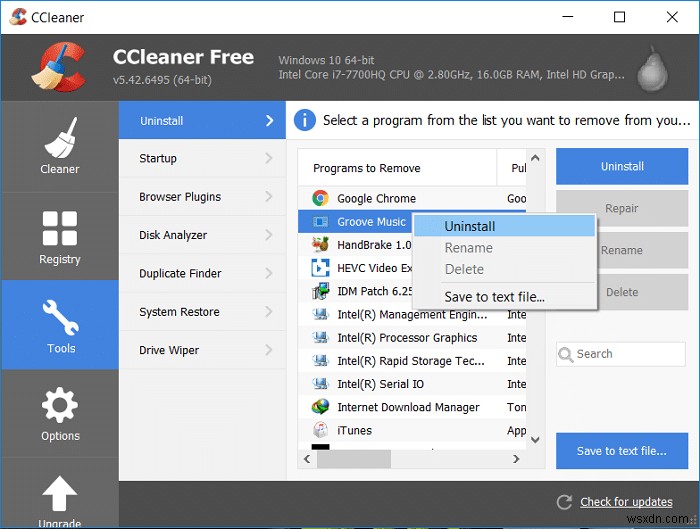Choose Delete from the context menu
The image size is (700, 529).
click(x=504, y=269)
